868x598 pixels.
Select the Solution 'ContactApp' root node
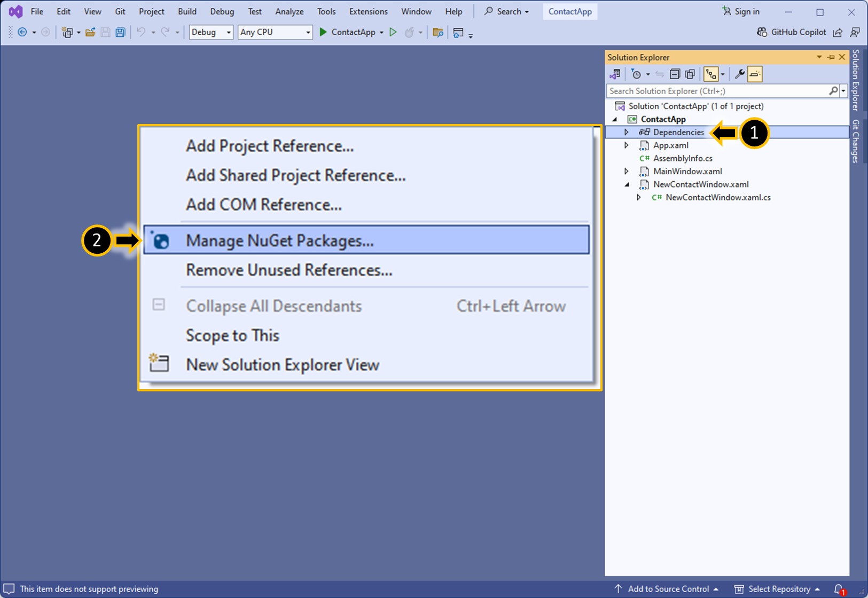pos(696,106)
